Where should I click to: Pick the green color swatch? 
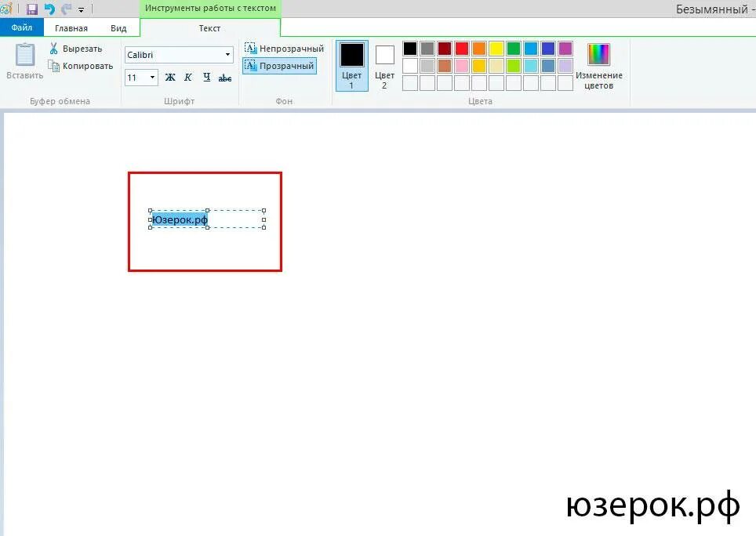[514, 48]
